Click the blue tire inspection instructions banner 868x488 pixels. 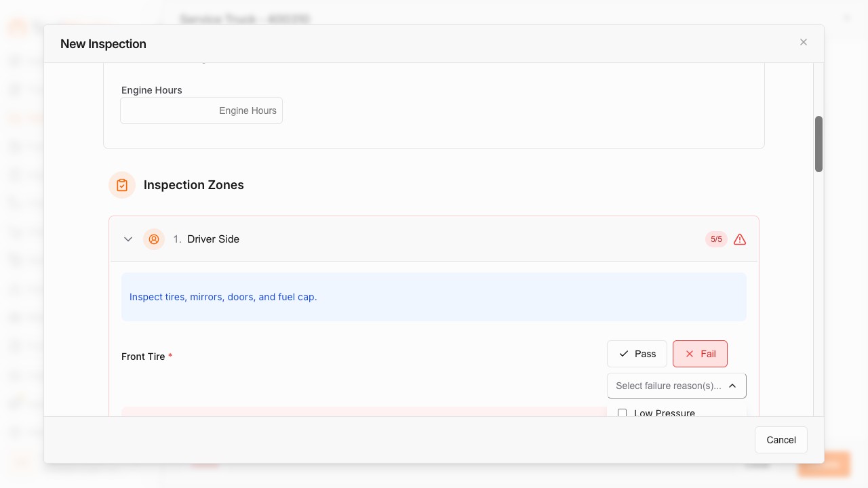434,297
